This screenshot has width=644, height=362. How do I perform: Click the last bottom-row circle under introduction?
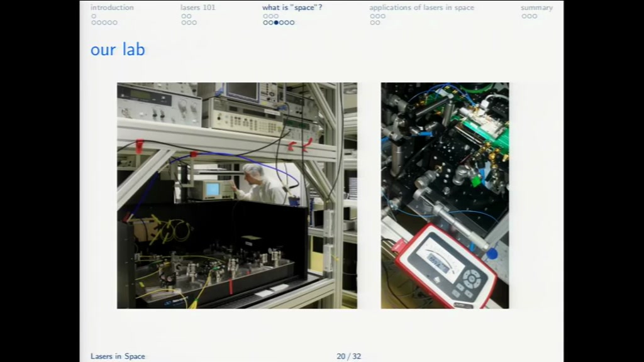pyautogui.click(x=115, y=23)
